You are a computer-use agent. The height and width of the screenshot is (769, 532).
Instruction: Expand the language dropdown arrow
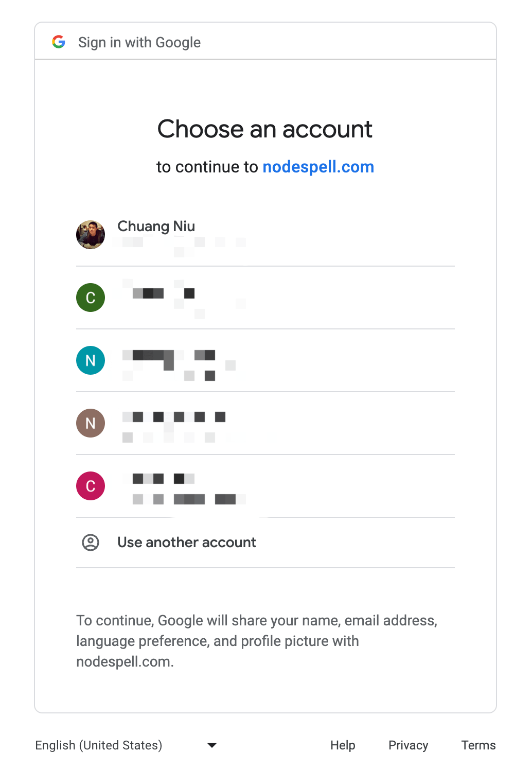[211, 745]
